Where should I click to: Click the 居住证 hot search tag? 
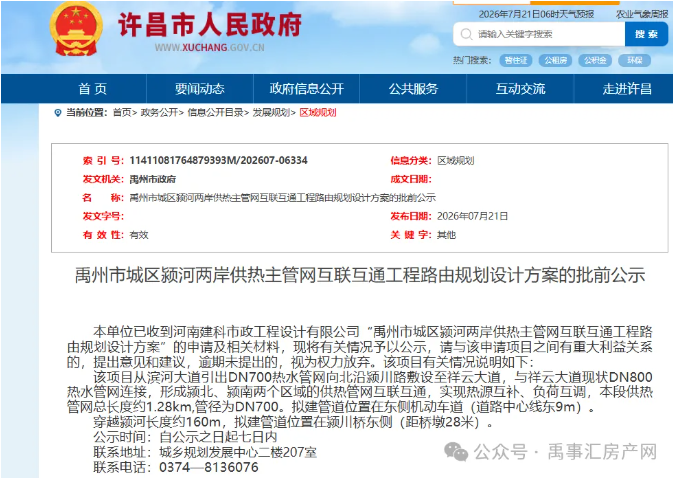coord(515,60)
